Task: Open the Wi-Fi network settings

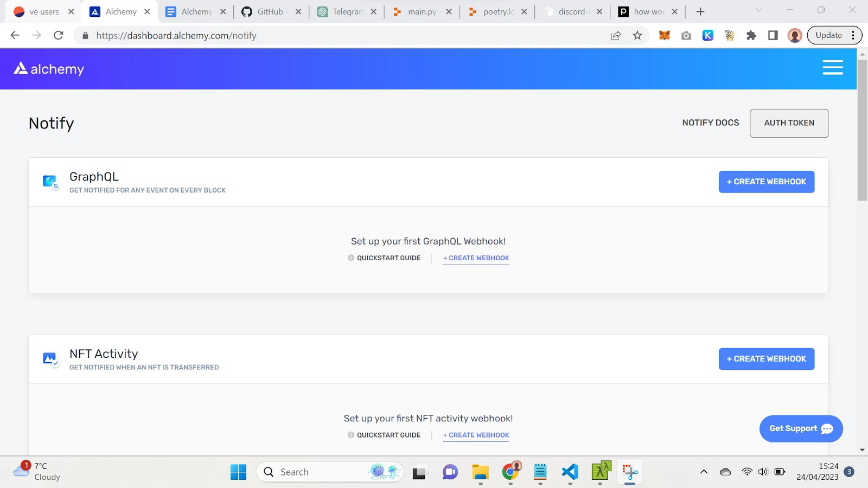Action: pos(747,472)
